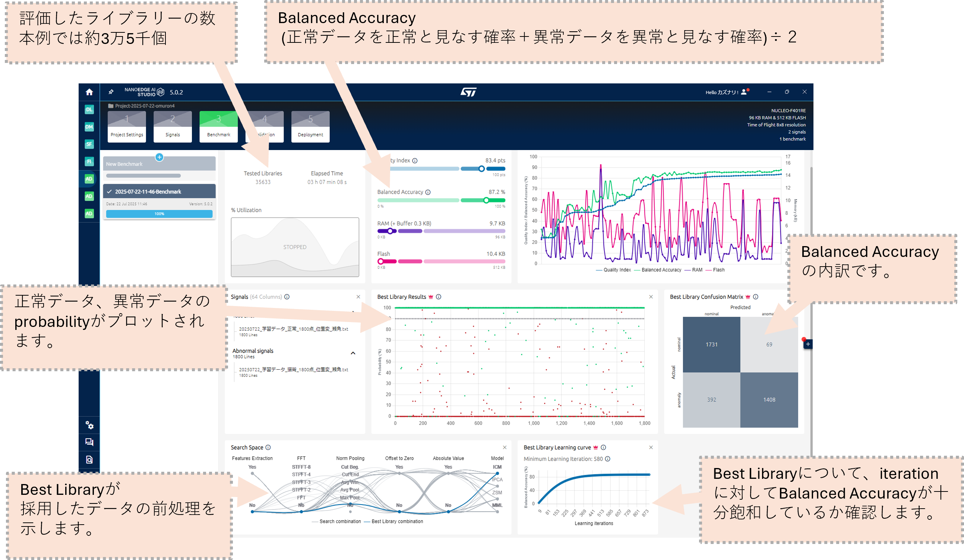Click the Home icon in sidebar
Image resolution: width=964 pixels, height=560 pixels.
(89, 92)
